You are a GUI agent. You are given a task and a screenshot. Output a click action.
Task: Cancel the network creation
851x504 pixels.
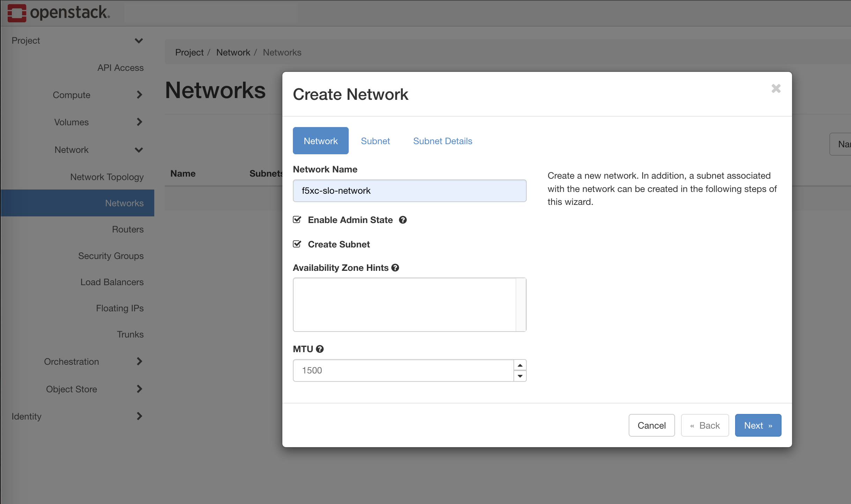coord(651,425)
